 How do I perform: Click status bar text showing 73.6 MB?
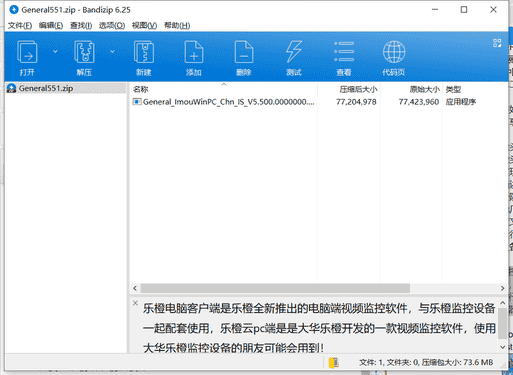pyautogui.click(x=426, y=362)
